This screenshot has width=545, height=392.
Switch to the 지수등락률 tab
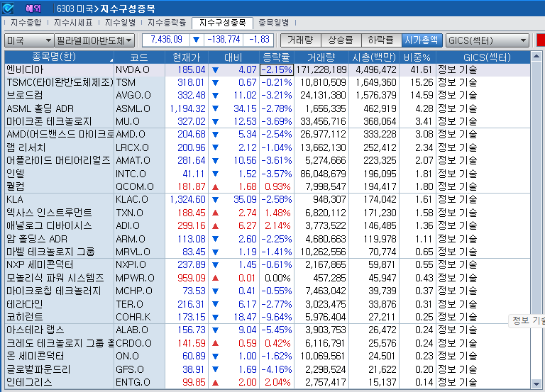point(167,23)
